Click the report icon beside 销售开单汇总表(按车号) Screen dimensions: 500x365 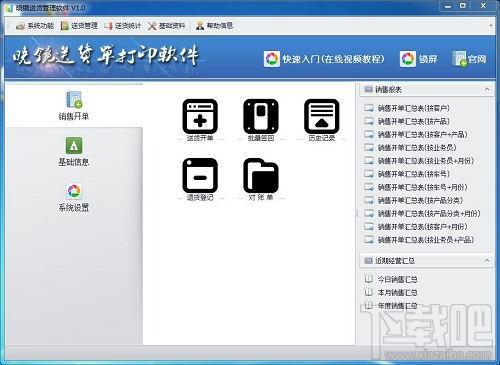pos(369,174)
